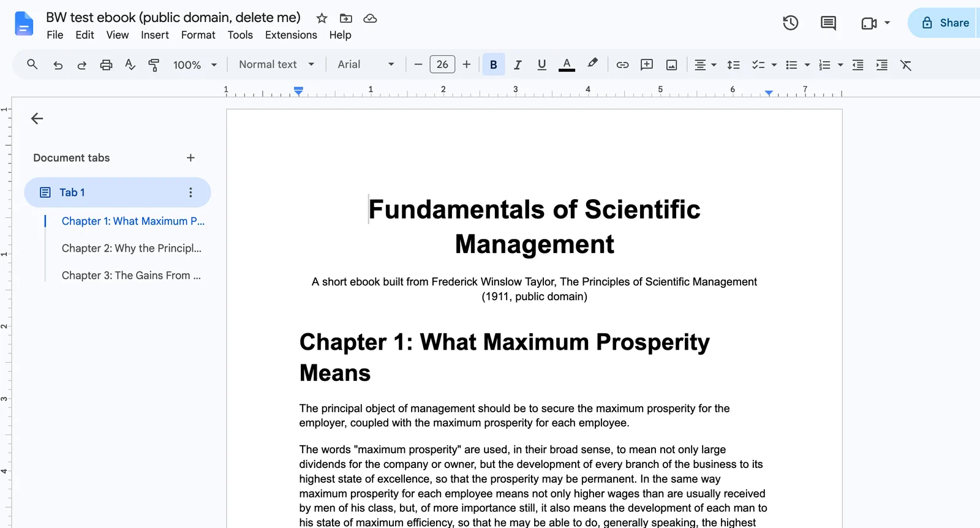Viewport: 980px width, 528px height.
Task: Open line and paragraph spacing
Action: tap(733, 65)
